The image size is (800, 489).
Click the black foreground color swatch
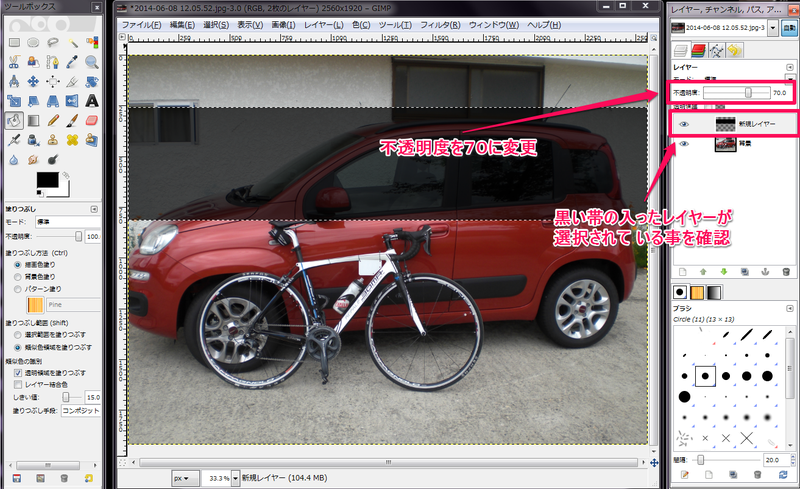47,180
